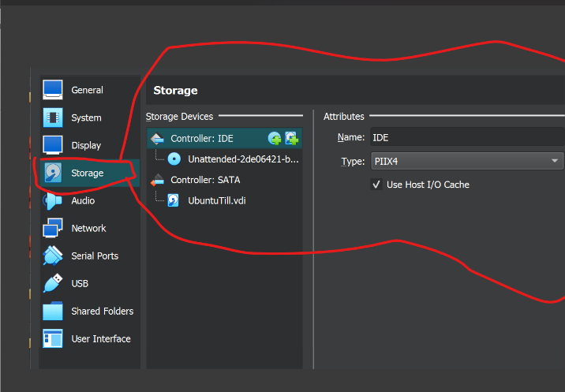
Task: Open the User Interface category
Action: click(x=89, y=338)
